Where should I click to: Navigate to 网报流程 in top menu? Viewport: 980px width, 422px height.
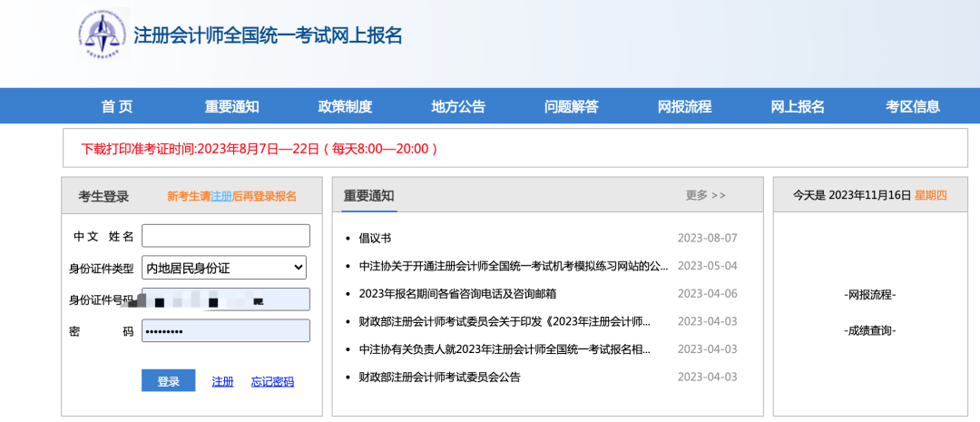(684, 106)
